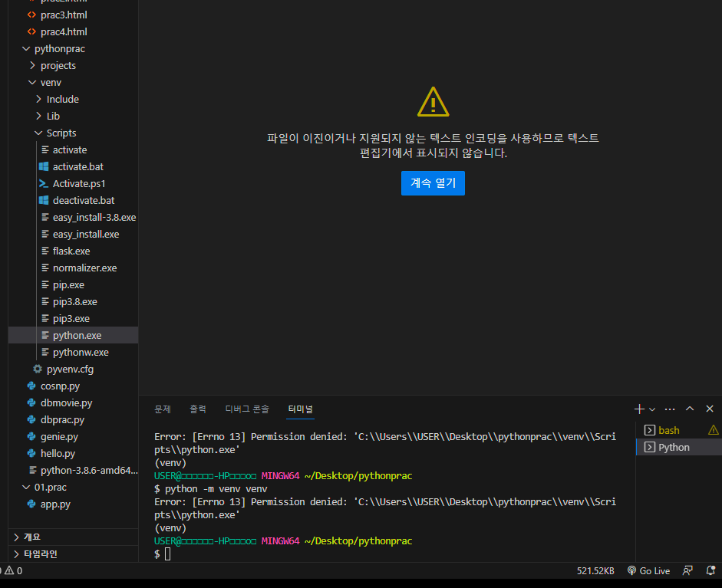Open notifications bell in status bar

click(710, 571)
